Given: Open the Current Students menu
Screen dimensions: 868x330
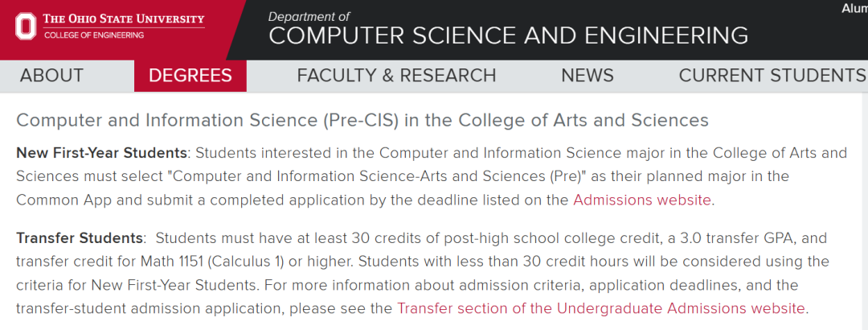Looking at the screenshot, I should 772,76.
